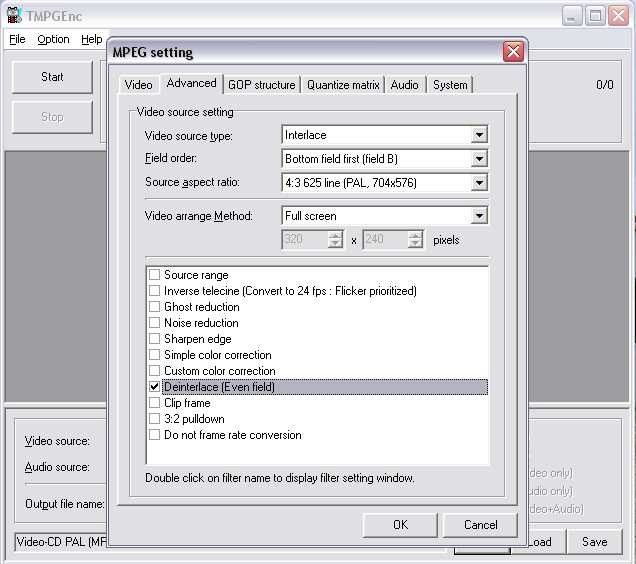
Task: Open the System tab
Action: click(450, 85)
